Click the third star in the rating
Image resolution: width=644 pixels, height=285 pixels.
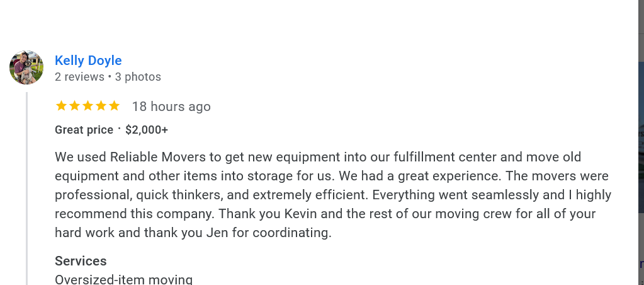88,106
